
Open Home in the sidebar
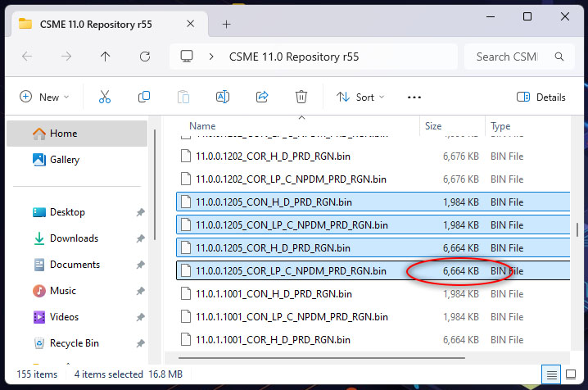(77, 134)
